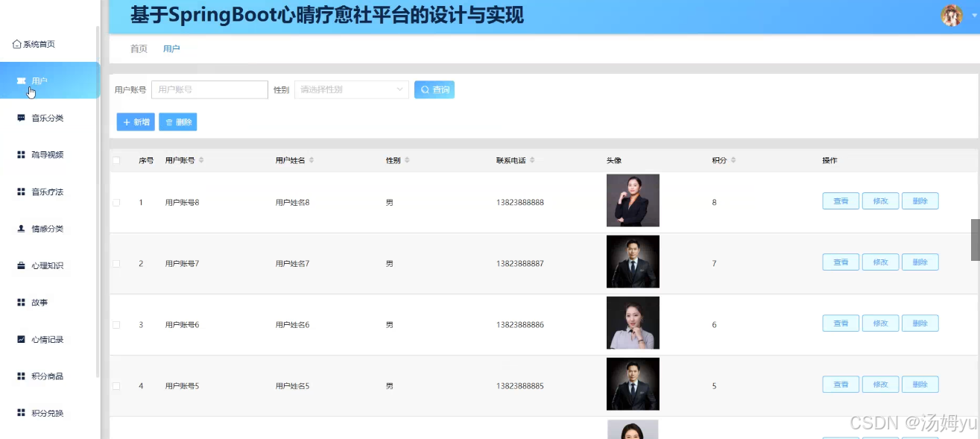Screen dimensions: 980x439
Task: Click 删除 for 用户账号5 row
Action: (920, 385)
